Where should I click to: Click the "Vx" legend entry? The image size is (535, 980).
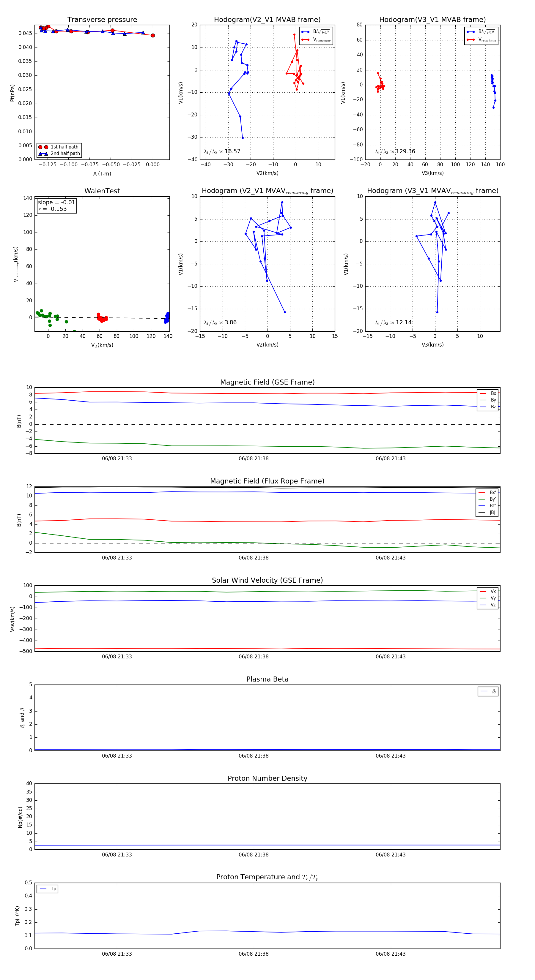click(488, 591)
